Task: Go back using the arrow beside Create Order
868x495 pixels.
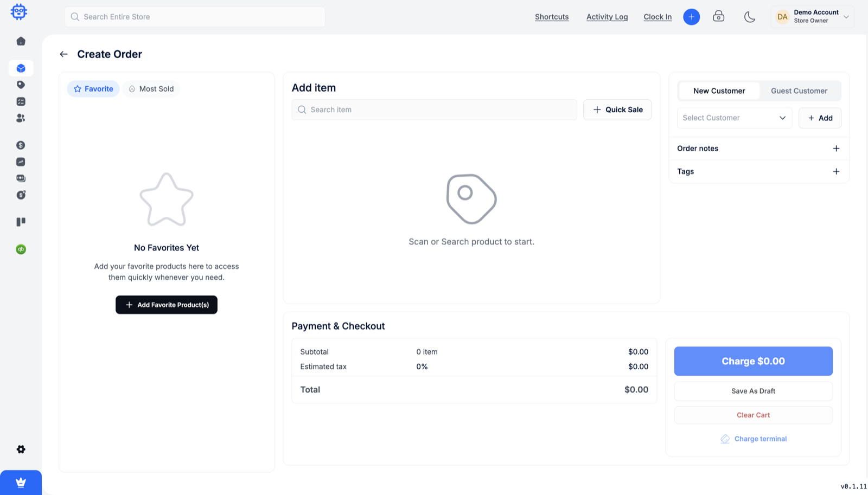Action: point(63,54)
